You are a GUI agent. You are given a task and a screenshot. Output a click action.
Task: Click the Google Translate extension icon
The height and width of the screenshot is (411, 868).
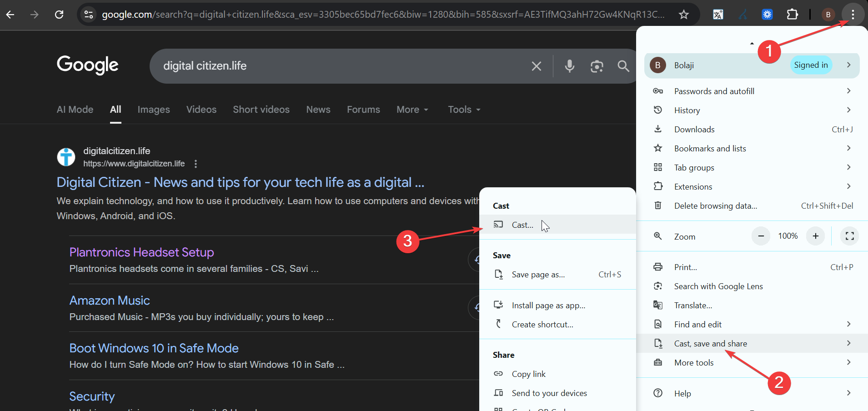click(x=718, y=15)
